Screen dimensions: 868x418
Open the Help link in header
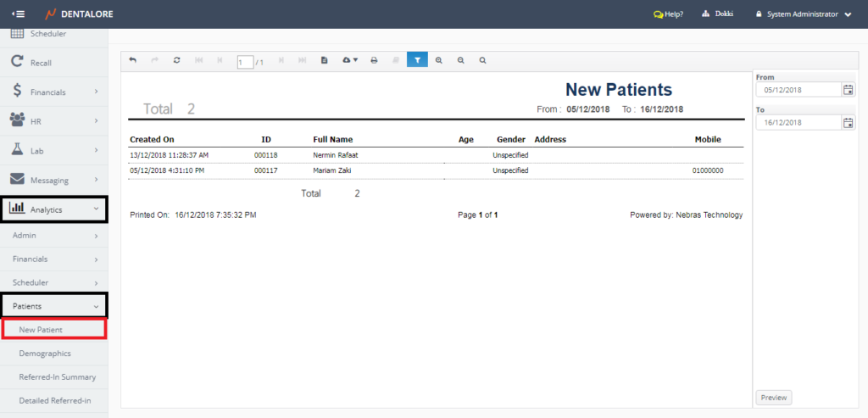pos(668,14)
